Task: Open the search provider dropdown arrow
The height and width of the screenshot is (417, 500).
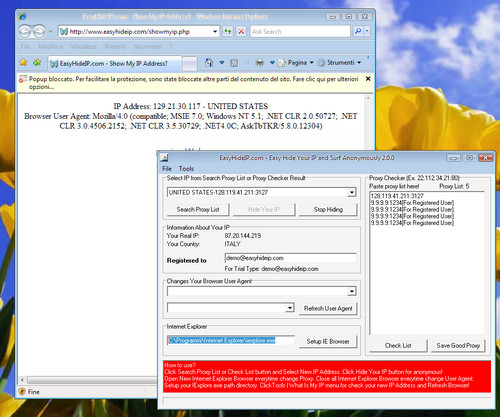Action: [x=367, y=31]
